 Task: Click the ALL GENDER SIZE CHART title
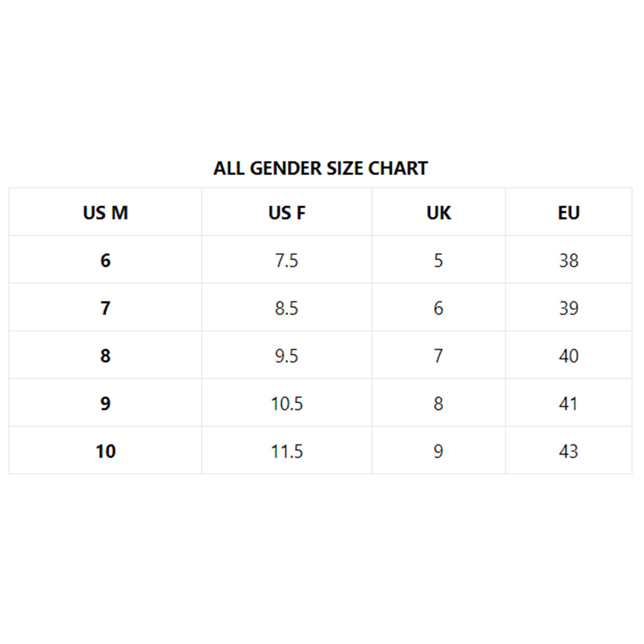coord(320,168)
